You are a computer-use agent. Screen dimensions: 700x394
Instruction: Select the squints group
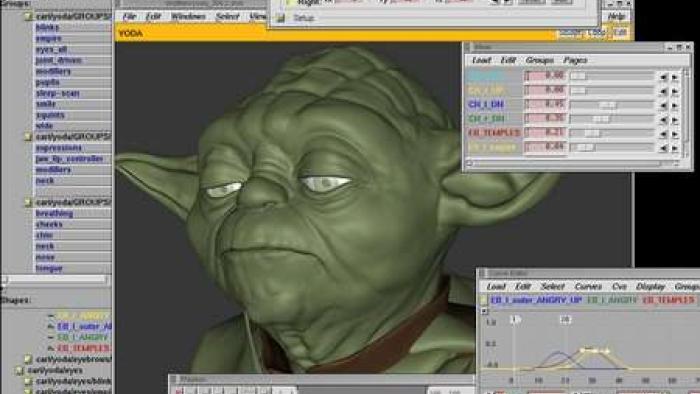(x=50, y=115)
